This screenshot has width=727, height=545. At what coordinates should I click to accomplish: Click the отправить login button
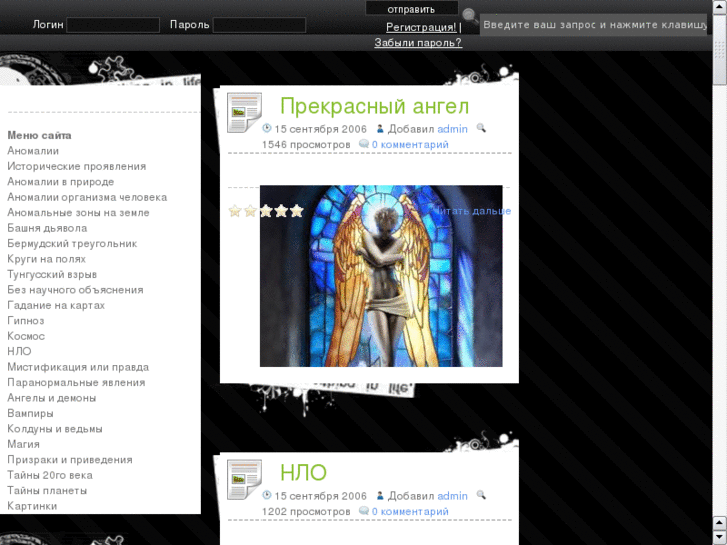(412, 9)
